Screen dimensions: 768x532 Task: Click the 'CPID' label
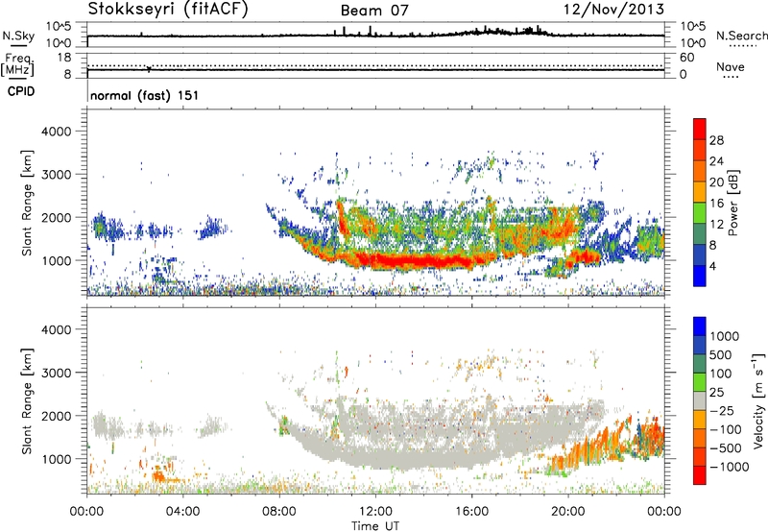[x=21, y=91]
